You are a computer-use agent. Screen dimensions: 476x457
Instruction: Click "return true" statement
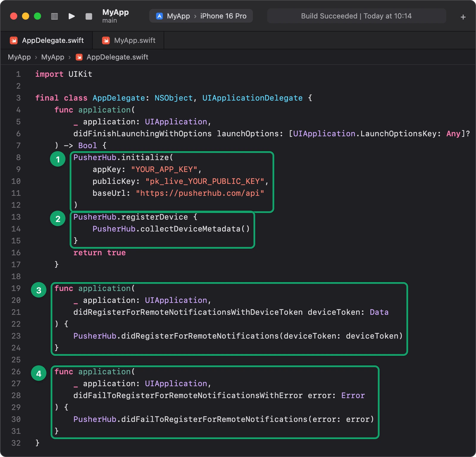[99, 253]
